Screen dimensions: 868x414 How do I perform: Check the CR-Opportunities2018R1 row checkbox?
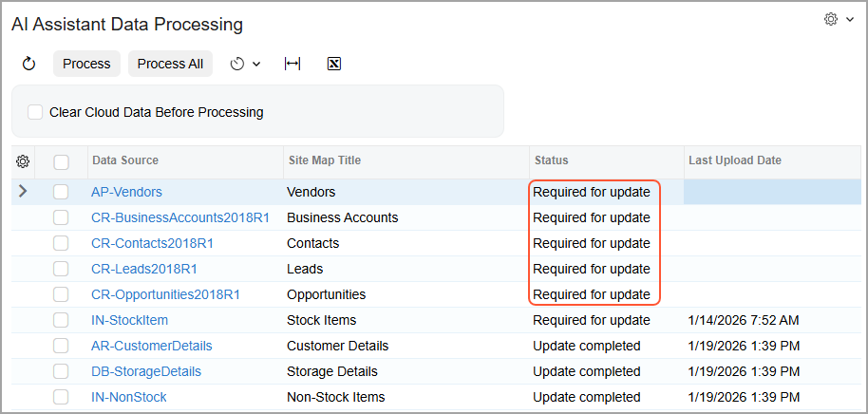[x=61, y=294]
